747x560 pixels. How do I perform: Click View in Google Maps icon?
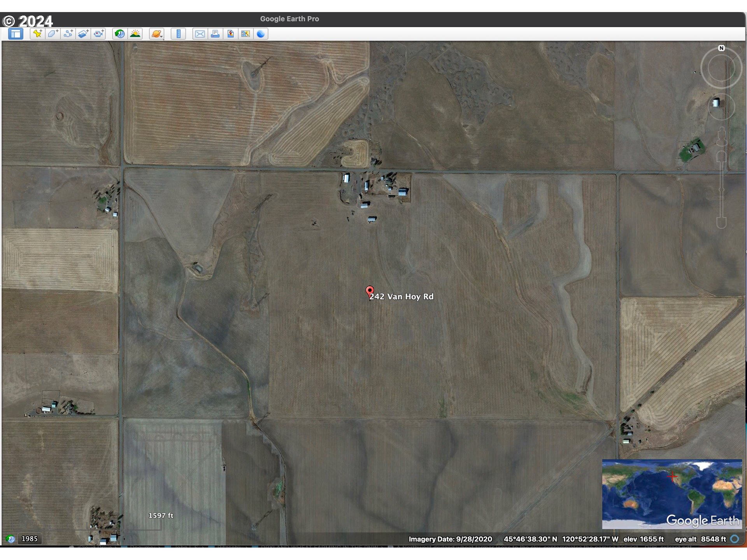[245, 34]
